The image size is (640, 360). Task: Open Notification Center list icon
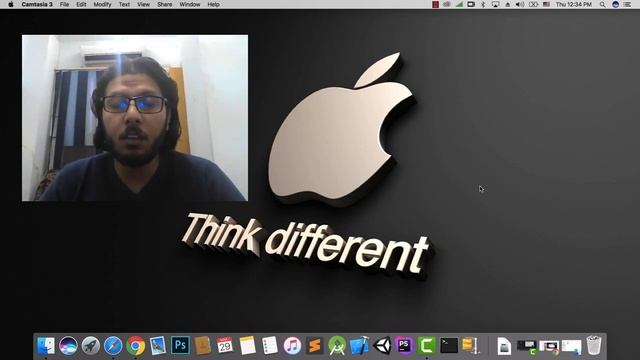627,4
